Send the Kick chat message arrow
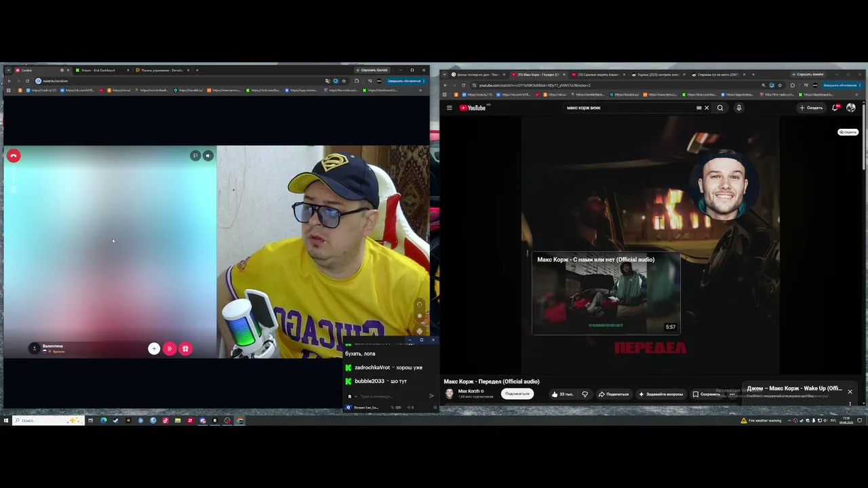Image resolution: width=868 pixels, height=488 pixels. click(431, 396)
